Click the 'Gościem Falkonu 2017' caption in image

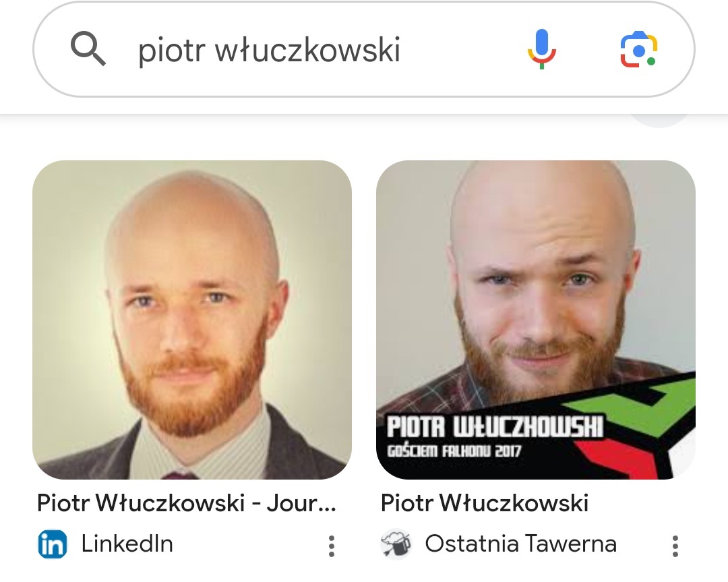(454, 451)
